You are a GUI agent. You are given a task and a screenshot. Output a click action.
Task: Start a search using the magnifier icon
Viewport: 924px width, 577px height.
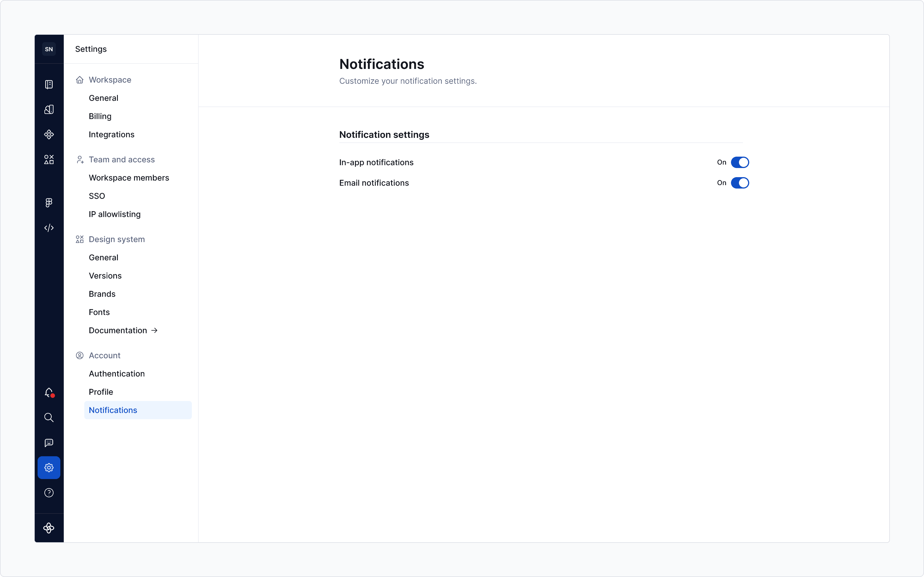(x=49, y=418)
